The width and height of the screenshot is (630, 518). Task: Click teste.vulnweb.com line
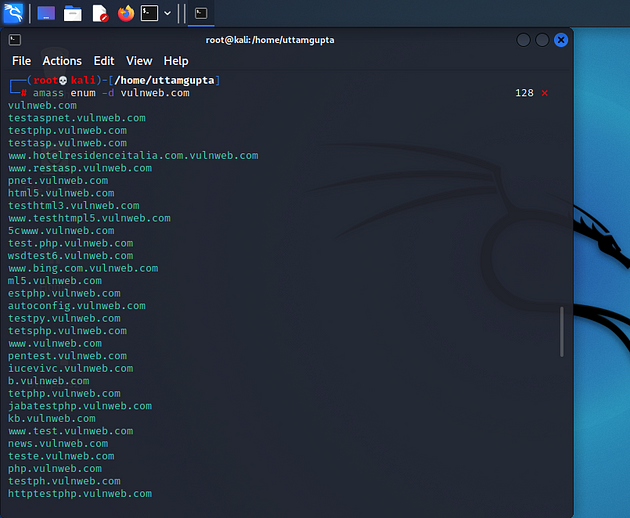tap(61, 456)
